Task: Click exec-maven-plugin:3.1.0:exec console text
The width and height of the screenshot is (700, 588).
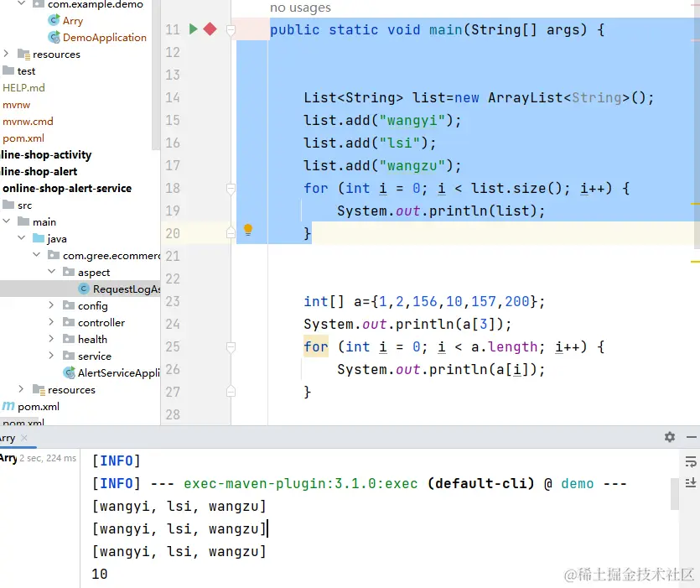Action: pyautogui.click(x=300, y=483)
